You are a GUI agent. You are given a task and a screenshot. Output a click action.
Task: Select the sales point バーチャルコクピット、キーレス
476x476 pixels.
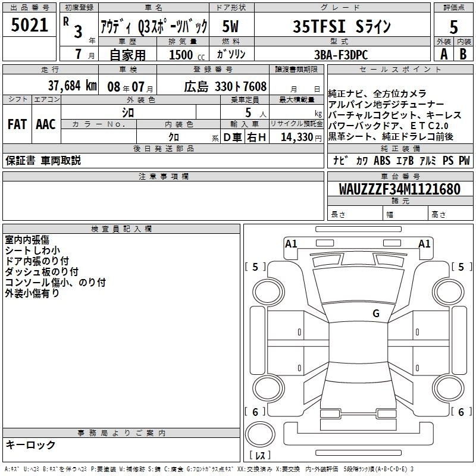click(x=395, y=115)
